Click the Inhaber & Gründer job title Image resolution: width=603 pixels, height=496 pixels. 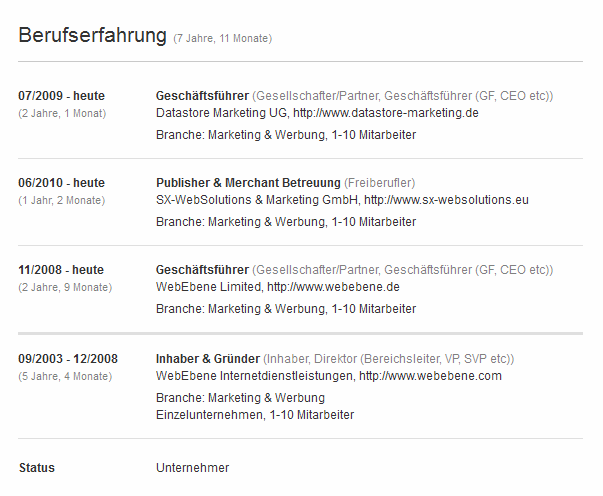(x=207, y=358)
